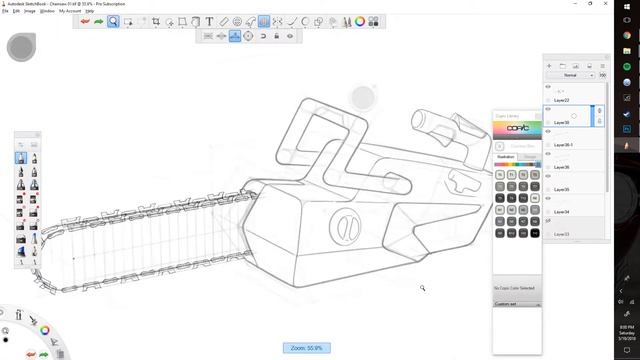Screen dimensions: 640x360
Task: Click the red Undo arrow in top toolbar
Action: (85, 21)
